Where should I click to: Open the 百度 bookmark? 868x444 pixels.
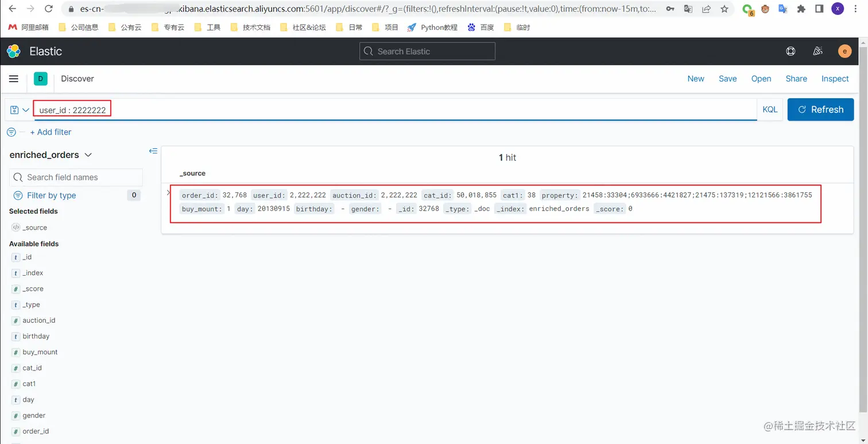click(480, 27)
